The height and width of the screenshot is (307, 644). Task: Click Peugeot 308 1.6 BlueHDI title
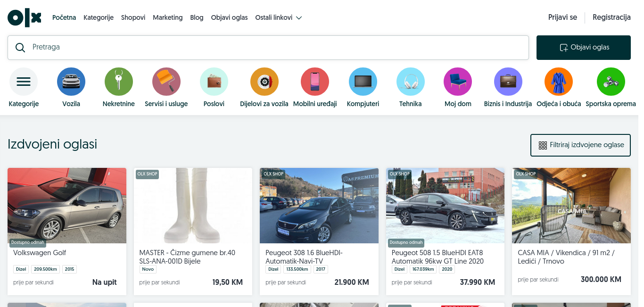point(304,257)
